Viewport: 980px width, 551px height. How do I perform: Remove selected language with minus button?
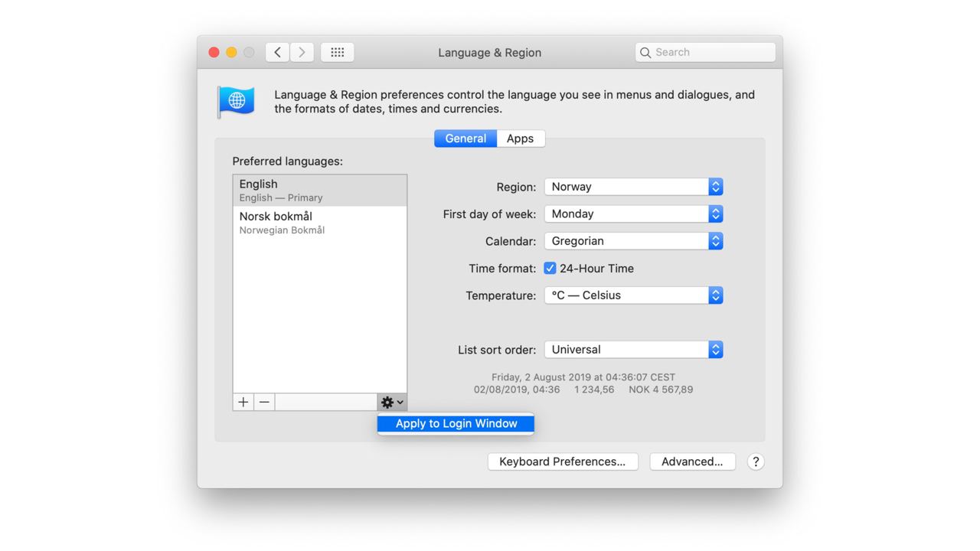[x=264, y=402]
